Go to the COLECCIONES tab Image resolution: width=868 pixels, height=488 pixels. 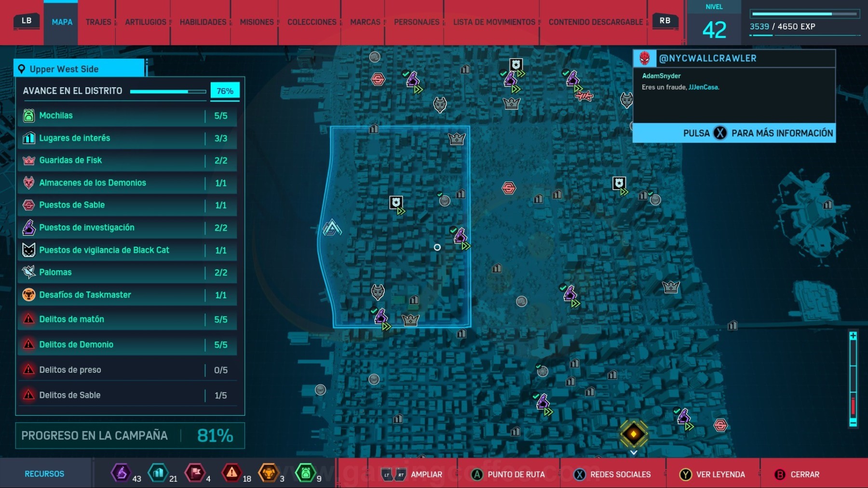pos(312,22)
